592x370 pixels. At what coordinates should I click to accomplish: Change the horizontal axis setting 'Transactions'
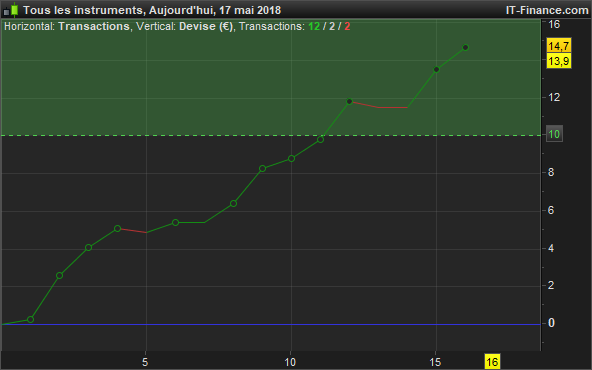coord(94,26)
